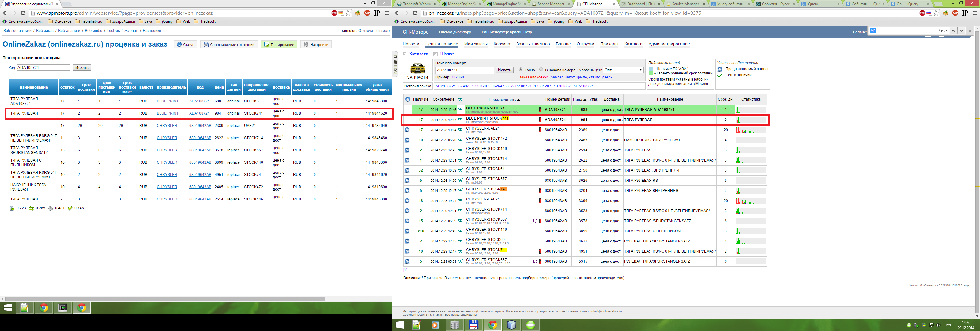Switch to Dashboard GitLab browser tab
Viewport: 980px width, 331px height.
click(x=641, y=4)
